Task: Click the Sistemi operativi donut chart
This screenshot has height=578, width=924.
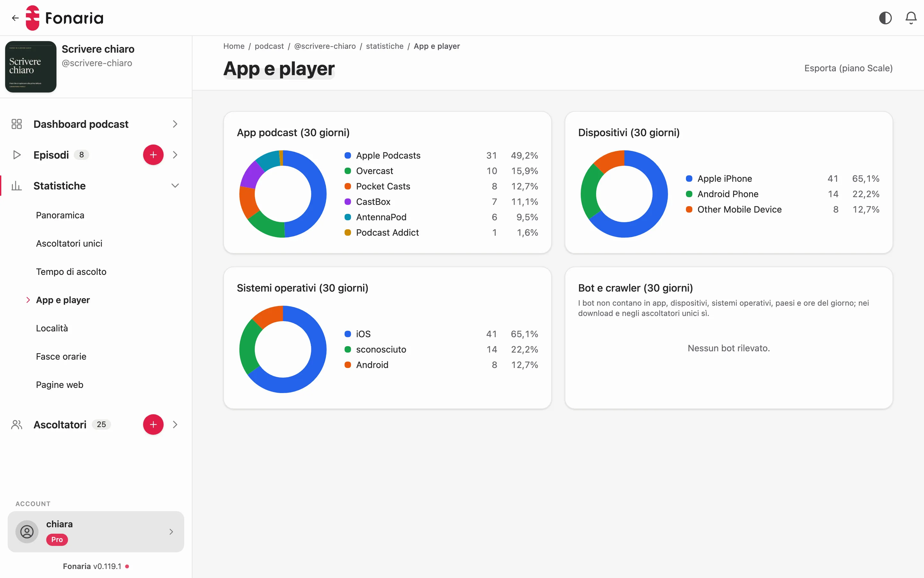Action: (283, 349)
